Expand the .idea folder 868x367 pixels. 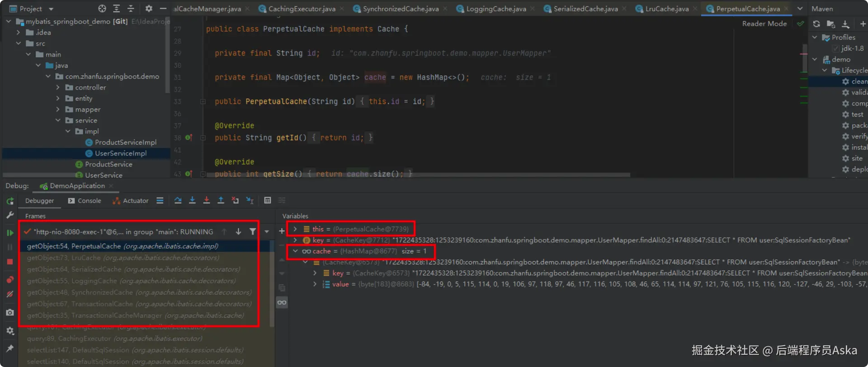click(x=19, y=33)
